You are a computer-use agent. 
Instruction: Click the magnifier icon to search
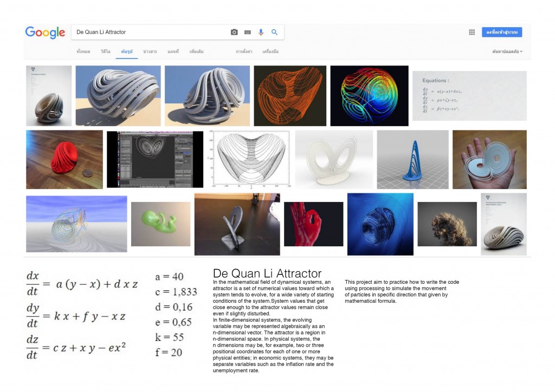click(274, 32)
